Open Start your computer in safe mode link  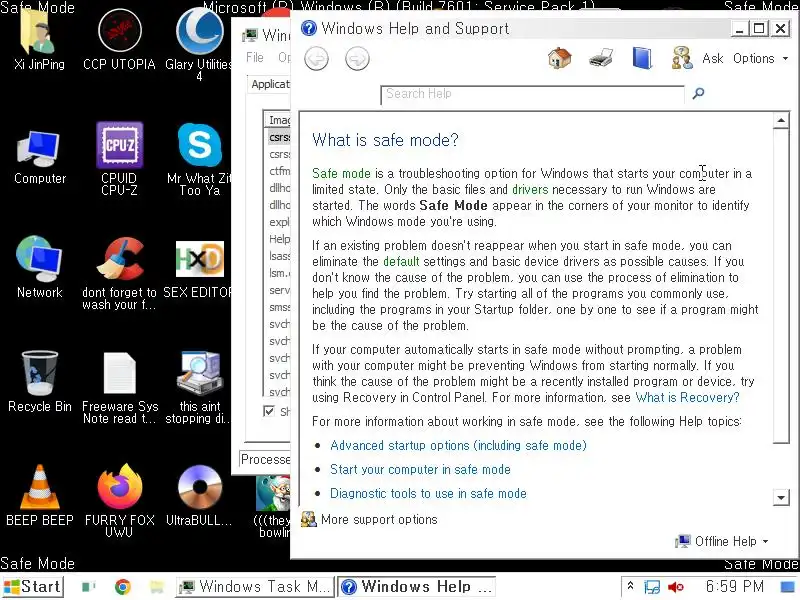pyautogui.click(x=420, y=469)
